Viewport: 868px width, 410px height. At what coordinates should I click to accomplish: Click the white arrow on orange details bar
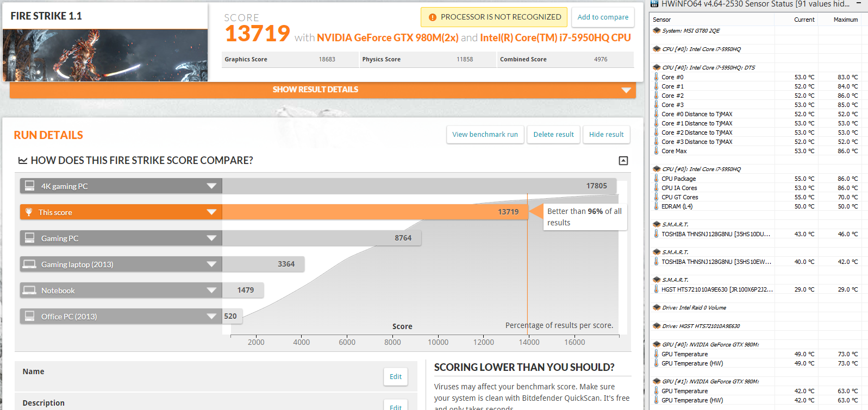point(626,90)
